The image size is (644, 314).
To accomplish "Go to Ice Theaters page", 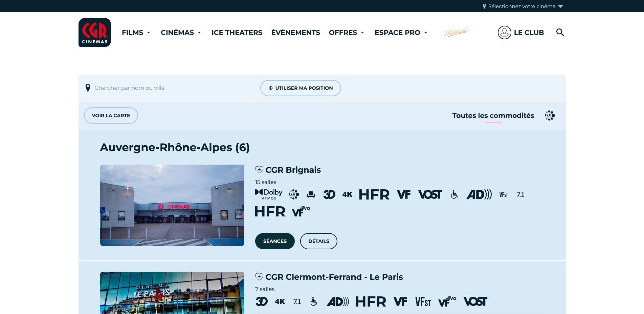I will pyautogui.click(x=237, y=33).
